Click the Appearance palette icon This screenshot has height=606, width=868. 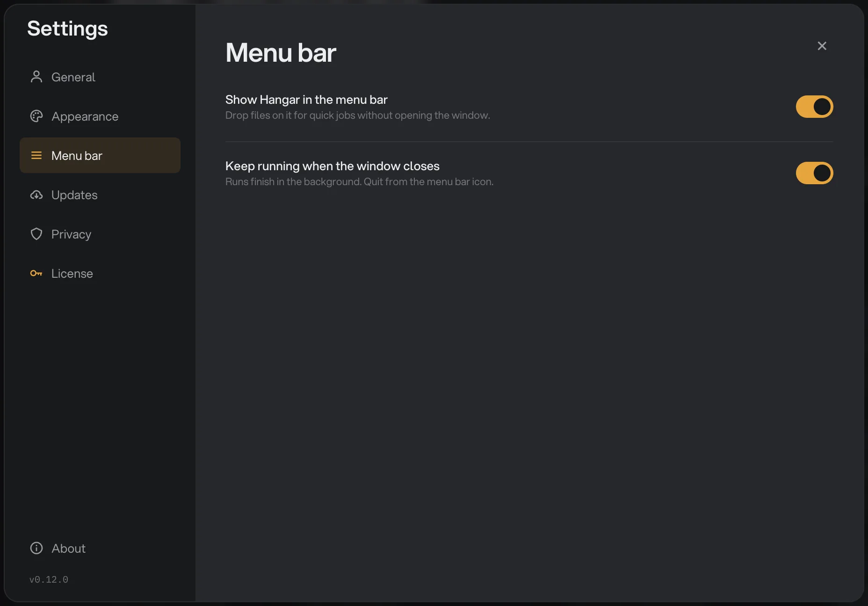tap(36, 116)
